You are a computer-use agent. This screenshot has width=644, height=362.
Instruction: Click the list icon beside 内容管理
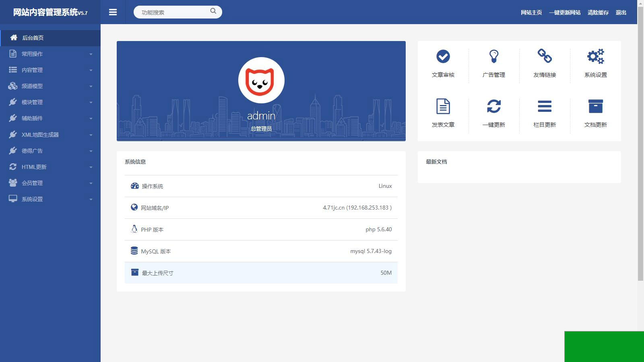coord(13,70)
